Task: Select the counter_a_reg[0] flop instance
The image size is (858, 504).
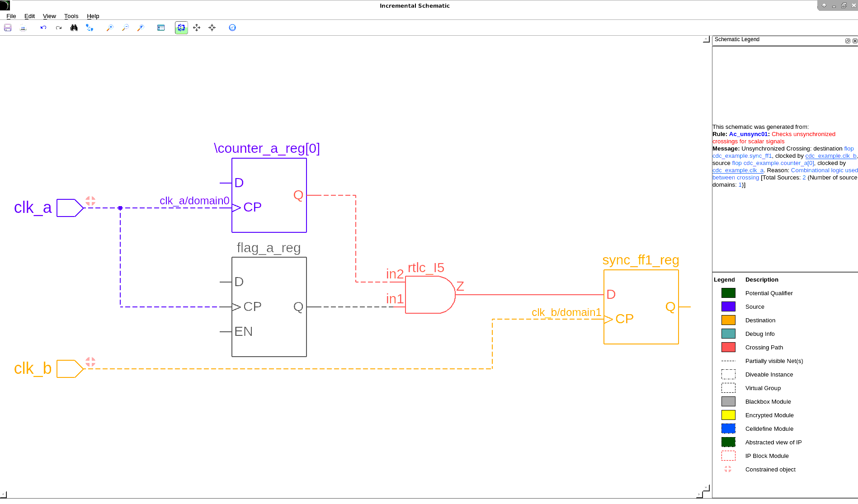Action: pyautogui.click(x=269, y=195)
